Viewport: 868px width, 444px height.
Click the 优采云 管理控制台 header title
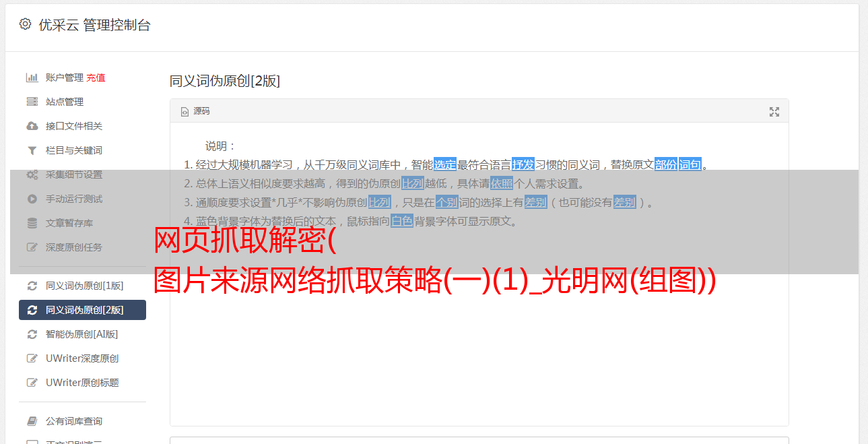tap(94, 25)
